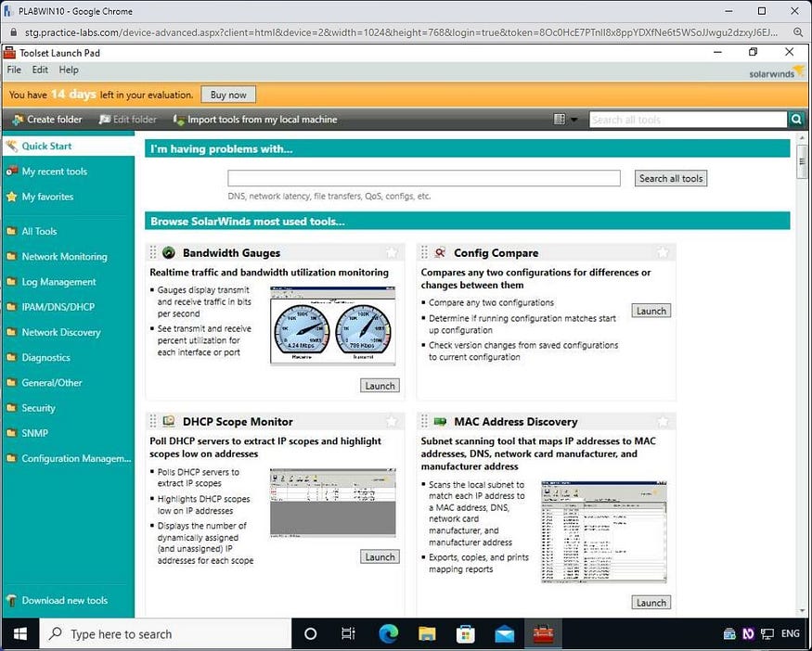
Task: Open Cortana from the taskbar
Action: click(x=310, y=634)
